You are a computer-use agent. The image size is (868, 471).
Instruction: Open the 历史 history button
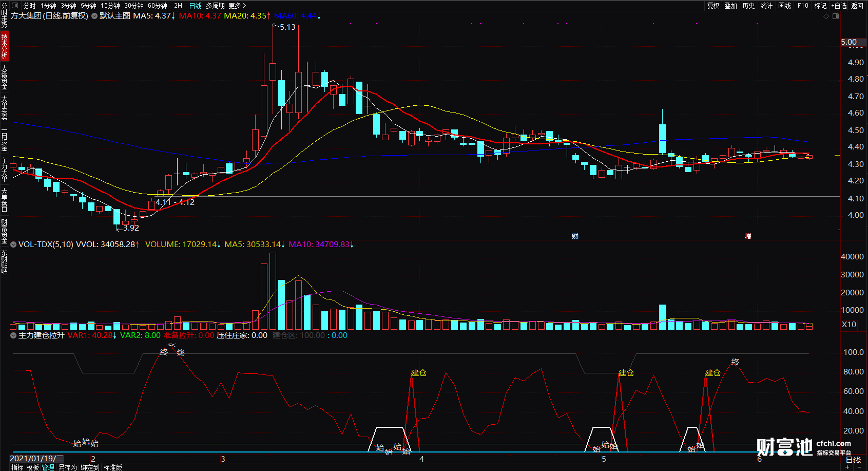(x=749, y=6)
